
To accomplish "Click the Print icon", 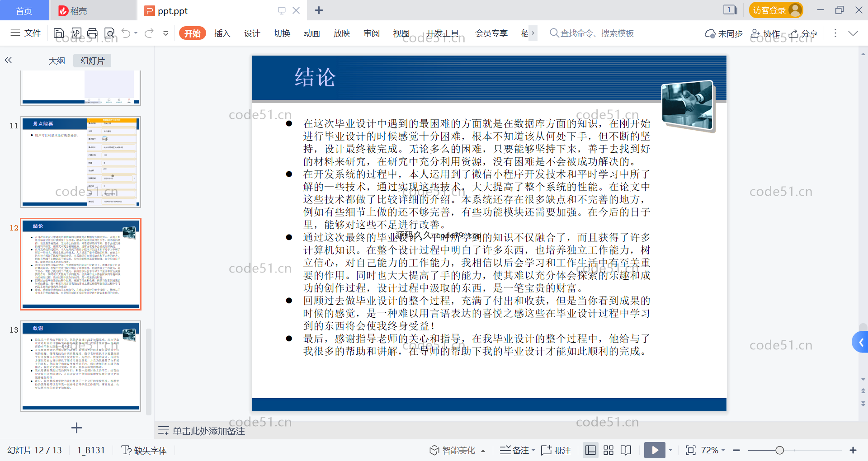I will tap(93, 33).
